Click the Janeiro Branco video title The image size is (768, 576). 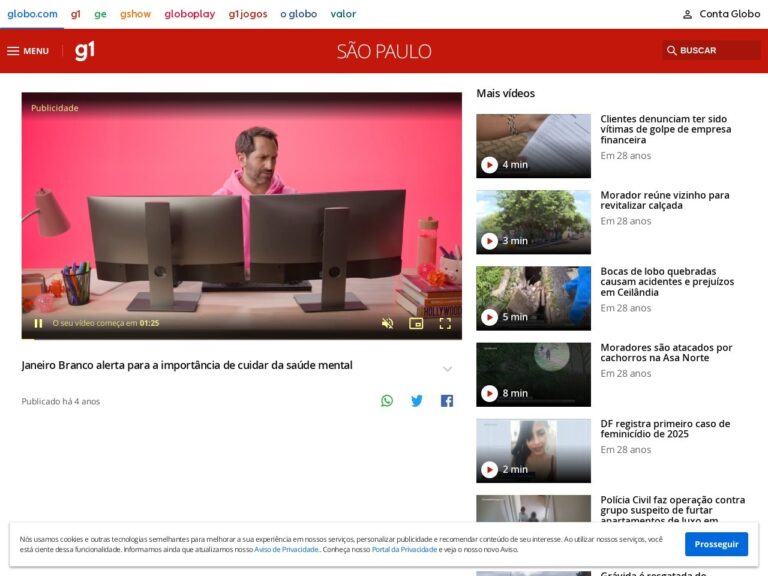(187, 365)
